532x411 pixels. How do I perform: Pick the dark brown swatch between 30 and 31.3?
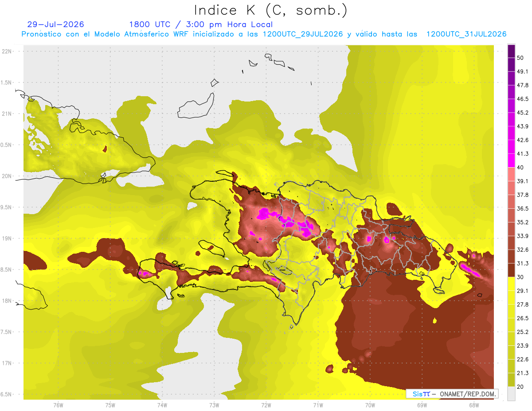click(x=511, y=270)
